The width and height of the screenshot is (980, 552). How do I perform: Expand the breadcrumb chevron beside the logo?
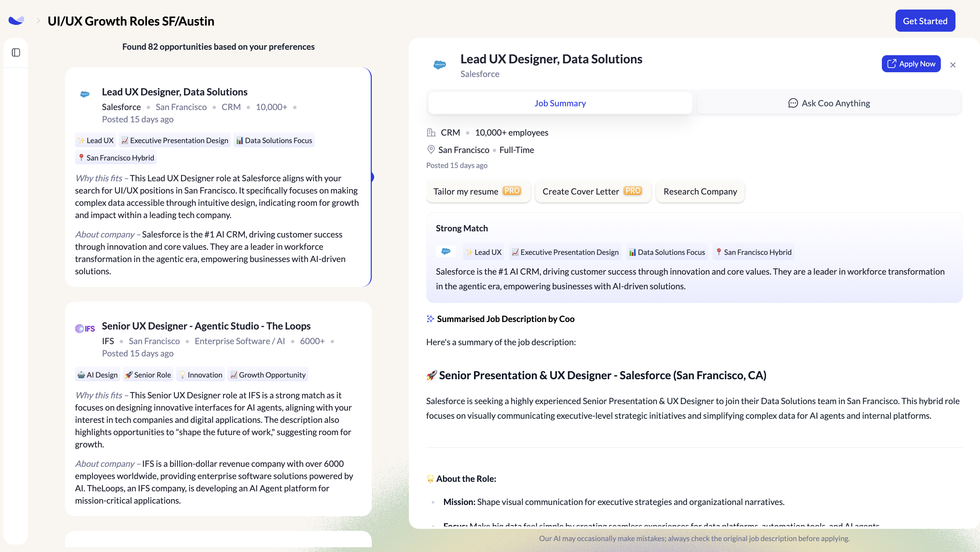click(x=38, y=20)
